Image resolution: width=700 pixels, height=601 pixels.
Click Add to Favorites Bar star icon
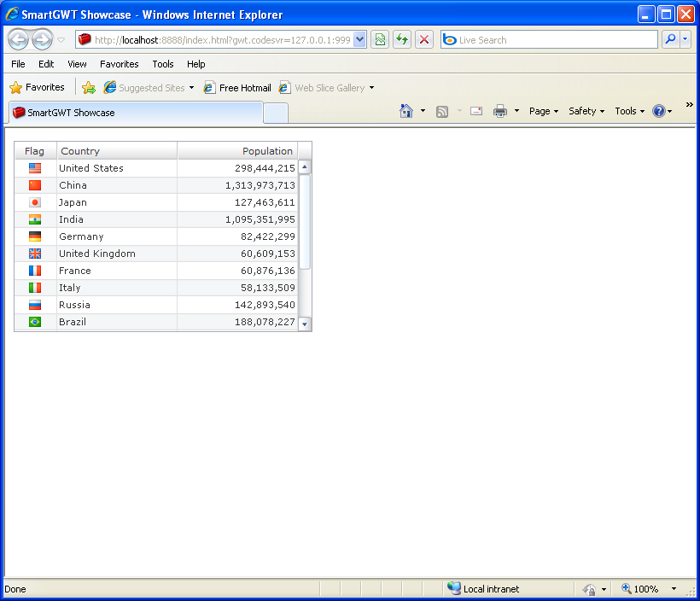tap(89, 88)
